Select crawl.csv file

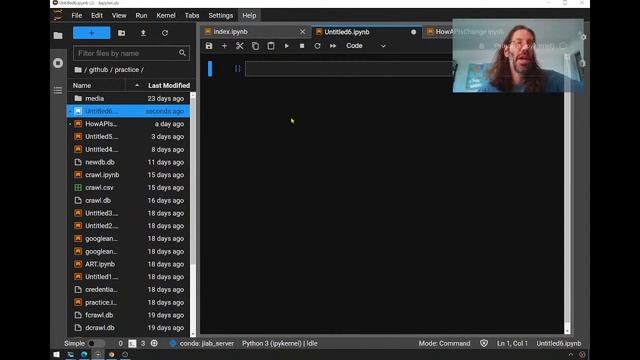click(x=129, y=187)
